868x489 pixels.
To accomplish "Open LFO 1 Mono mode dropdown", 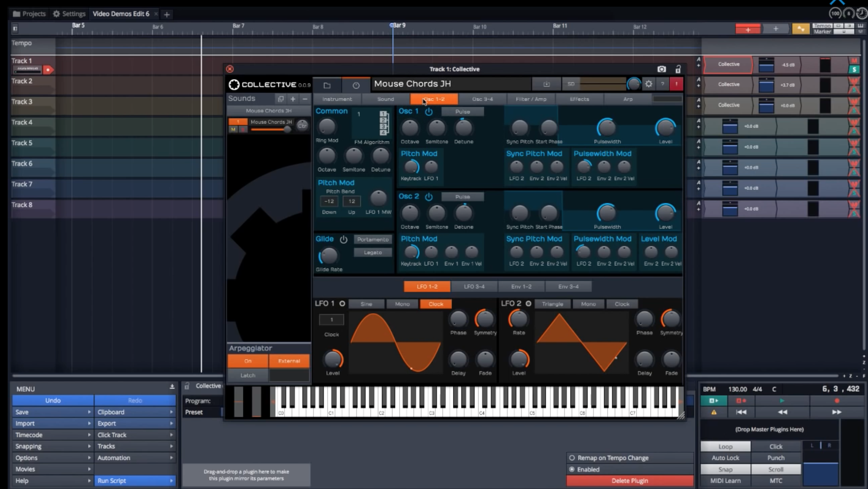I will pyautogui.click(x=402, y=304).
